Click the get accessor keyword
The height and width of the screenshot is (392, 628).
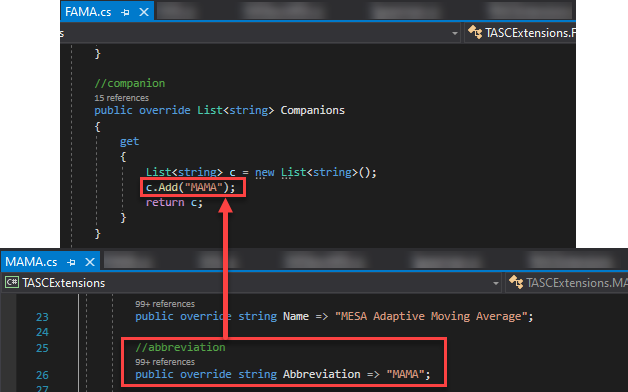coord(129,141)
